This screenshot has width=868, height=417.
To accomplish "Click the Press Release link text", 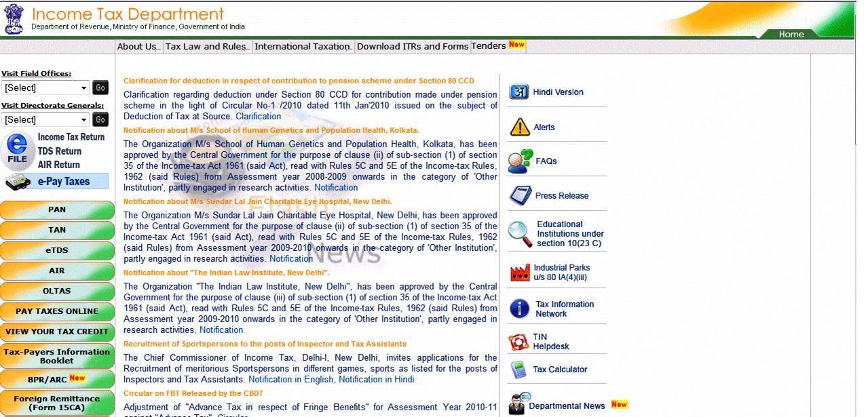I will pyautogui.click(x=562, y=196).
